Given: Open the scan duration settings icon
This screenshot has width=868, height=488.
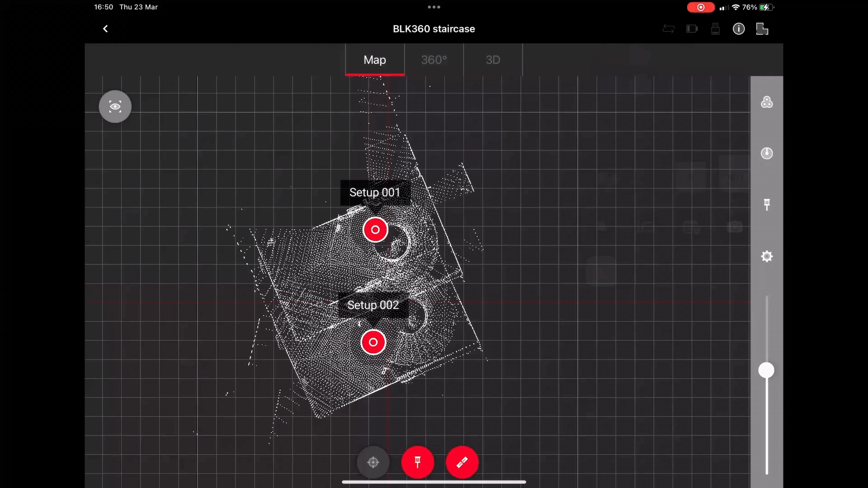Looking at the screenshot, I should click(767, 153).
